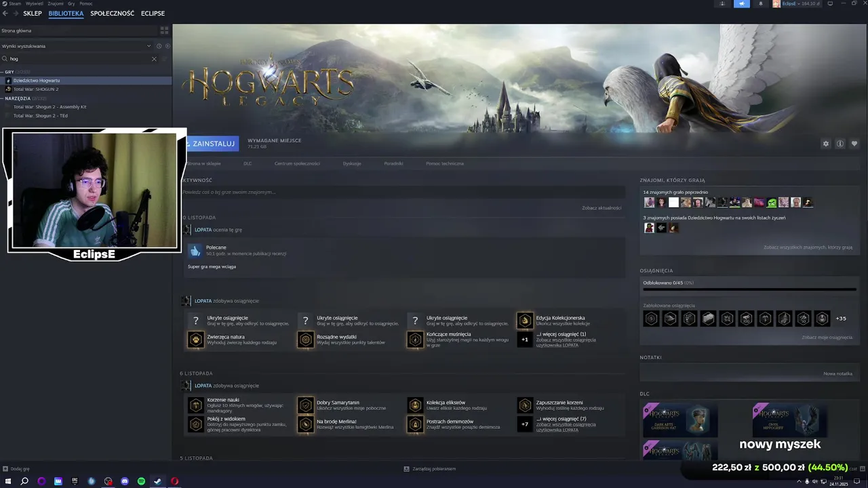Open notifications bell icon
Image resolution: width=868 pixels, height=488 pixels.
point(760,3)
